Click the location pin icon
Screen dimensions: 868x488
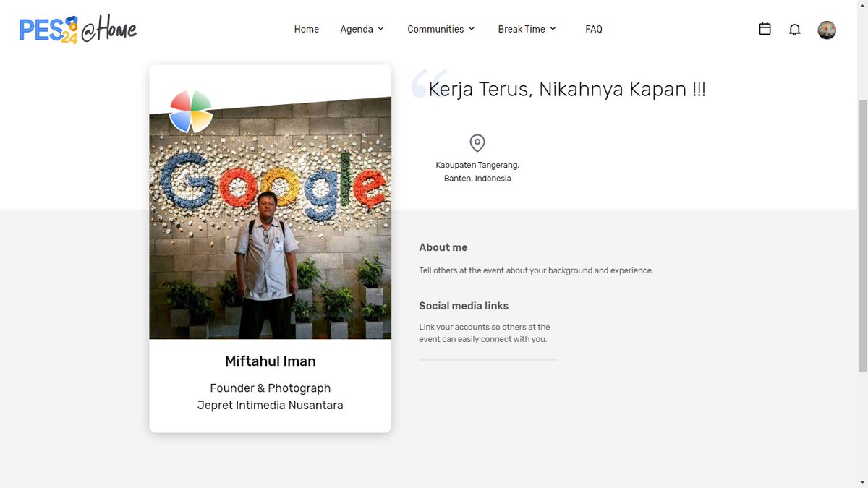click(477, 142)
